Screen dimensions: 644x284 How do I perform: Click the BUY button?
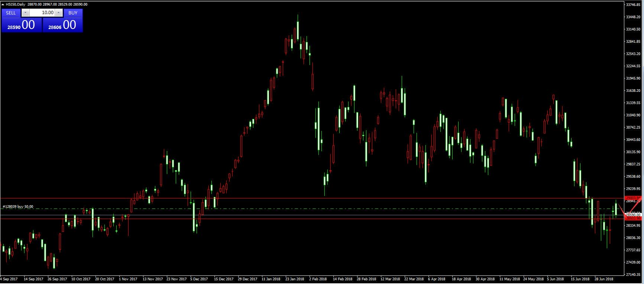coord(73,13)
